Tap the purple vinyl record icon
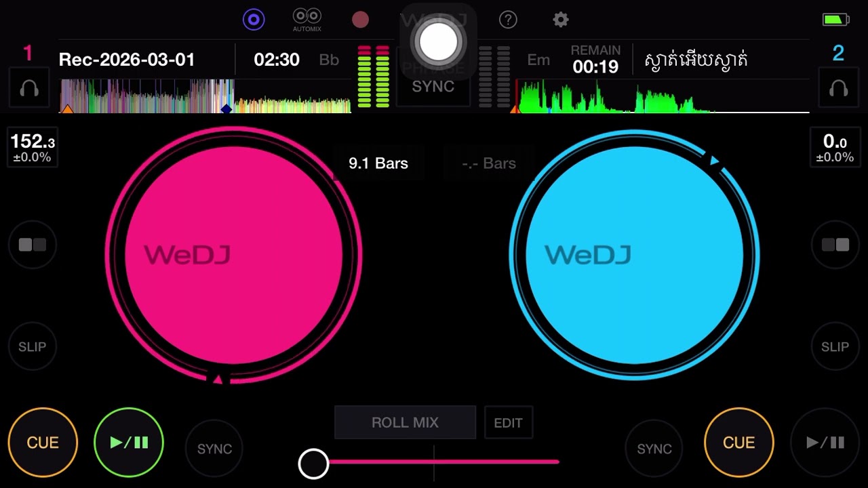868x488 pixels. [x=254, y=20]
